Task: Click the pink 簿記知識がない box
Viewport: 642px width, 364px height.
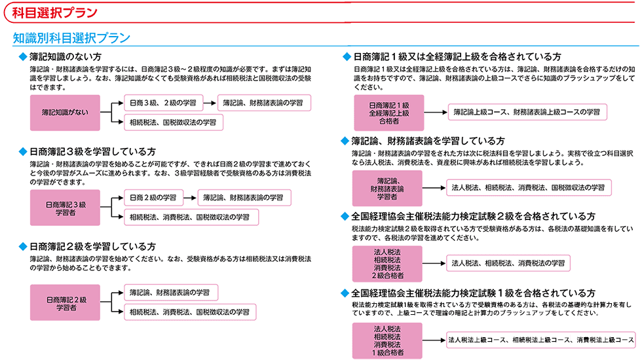Action: click(x=66, y=112)
